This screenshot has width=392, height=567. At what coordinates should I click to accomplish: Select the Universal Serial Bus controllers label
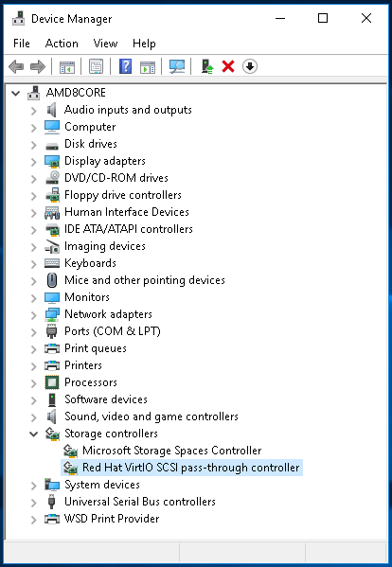140,502
